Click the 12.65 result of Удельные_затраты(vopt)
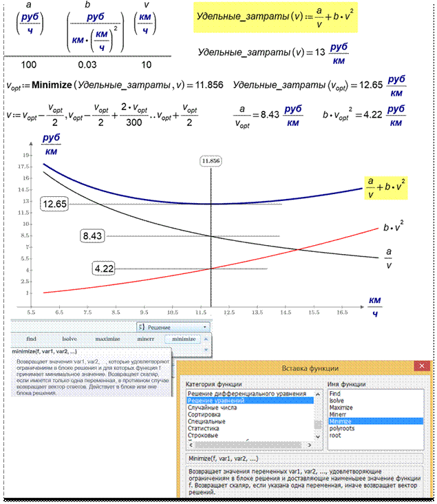 tap(371, 85)
